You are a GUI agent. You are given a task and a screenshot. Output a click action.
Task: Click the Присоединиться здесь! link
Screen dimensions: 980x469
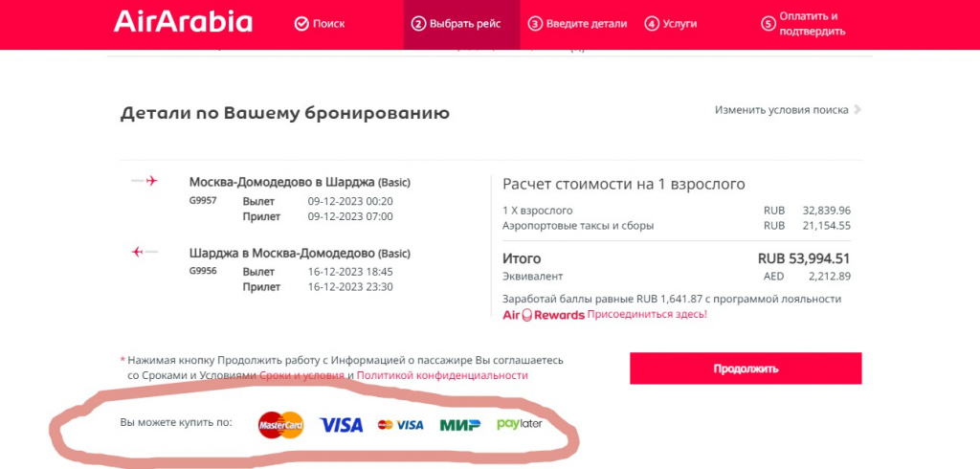(x=647, y=315)
